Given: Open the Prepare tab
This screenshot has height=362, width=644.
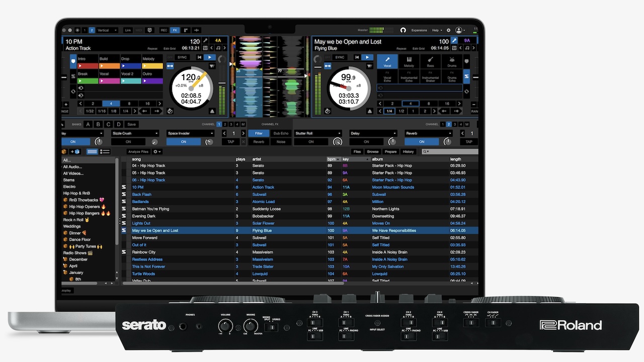Looking at the screenshot, I should tap(390, 151).
